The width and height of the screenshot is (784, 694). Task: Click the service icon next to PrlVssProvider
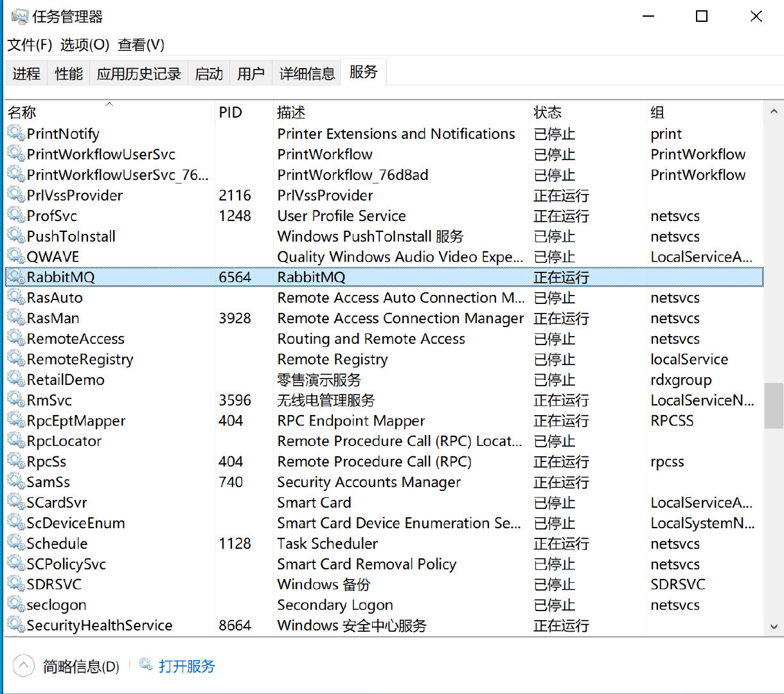click(16, 195)
